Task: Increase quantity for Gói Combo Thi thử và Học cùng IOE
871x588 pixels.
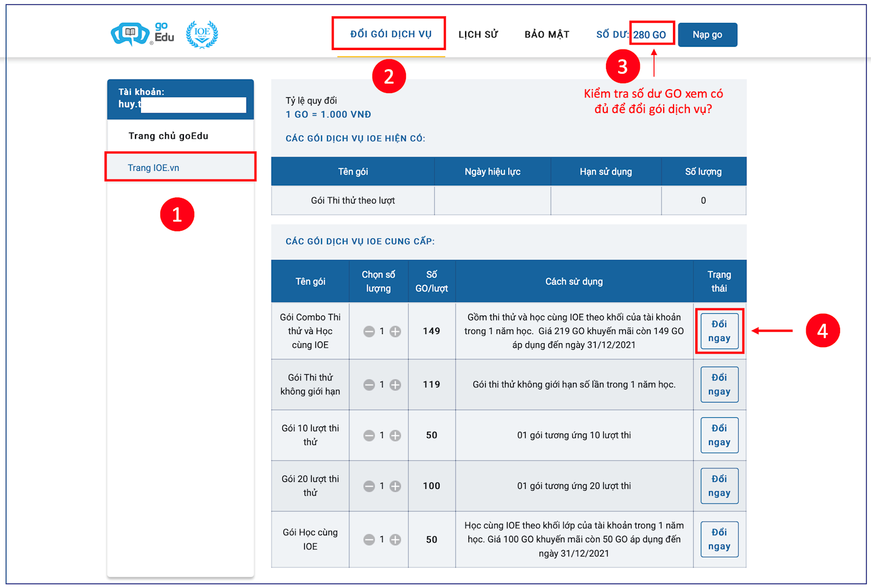Action: [396, 331]
